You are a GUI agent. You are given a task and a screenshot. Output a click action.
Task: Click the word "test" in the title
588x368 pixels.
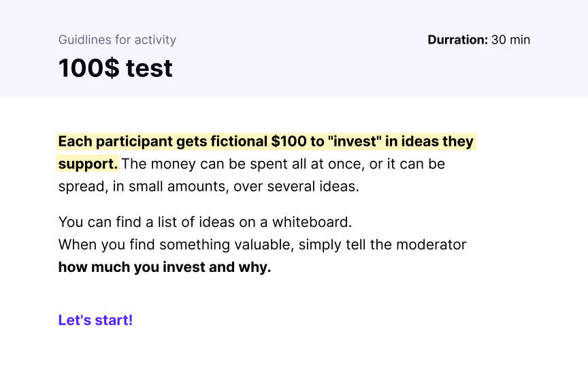click(x=149, y=68)
